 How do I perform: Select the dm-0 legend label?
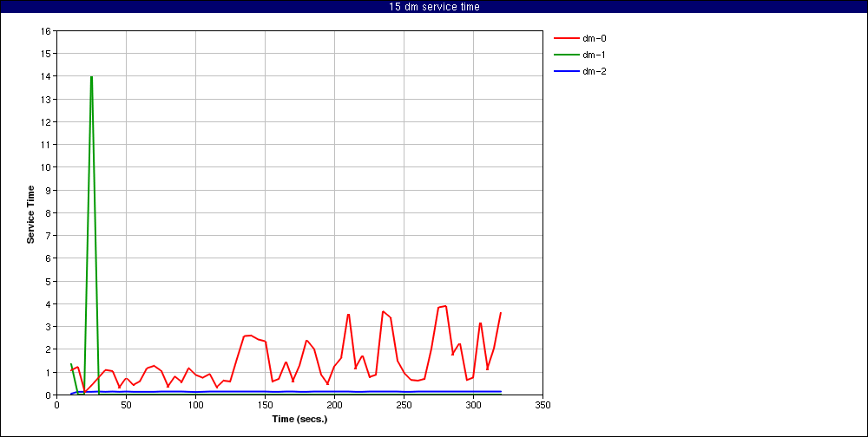tap(595, 38)
